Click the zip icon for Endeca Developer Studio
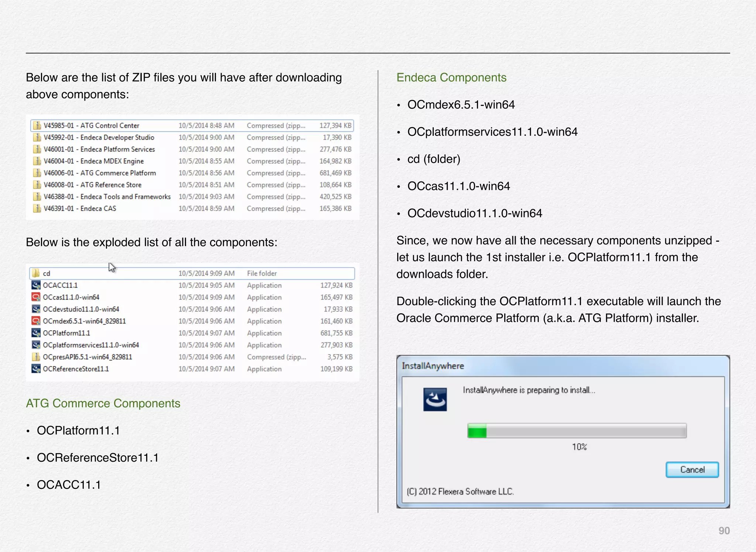Viewport: 756px width, 552px height. (37, 138)
